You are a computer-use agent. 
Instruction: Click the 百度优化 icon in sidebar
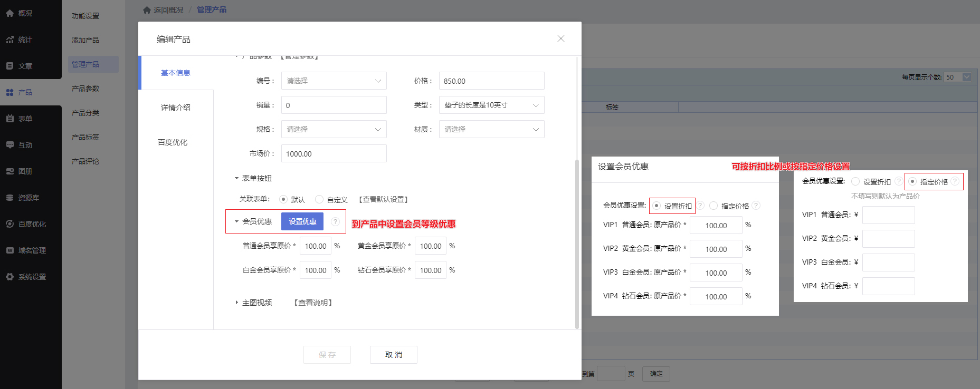(9, 224)
